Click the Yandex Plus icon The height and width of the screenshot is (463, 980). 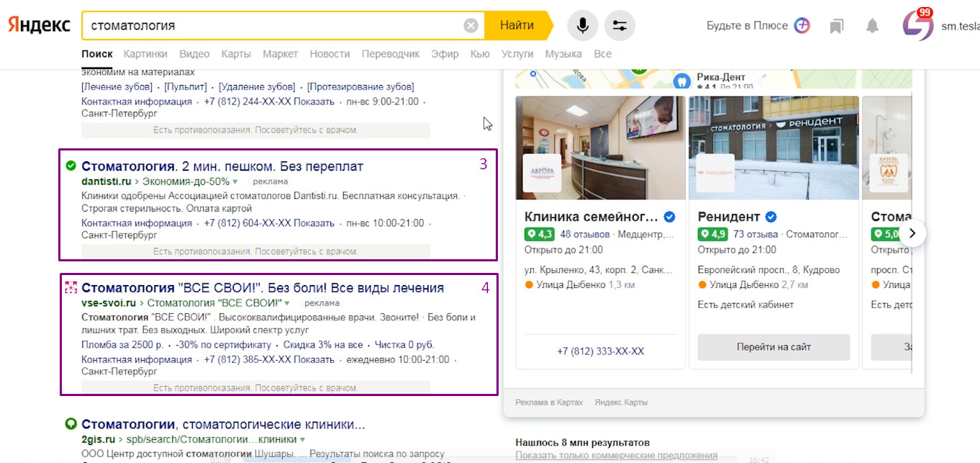pyautogui.click(x=802, y=26)
